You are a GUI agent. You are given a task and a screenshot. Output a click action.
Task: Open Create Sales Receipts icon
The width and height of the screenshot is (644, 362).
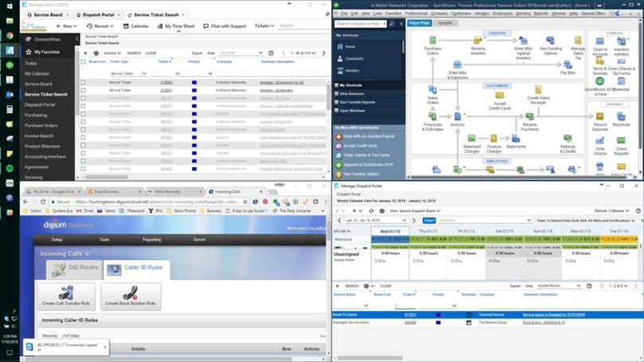click(x=538, y=89)
